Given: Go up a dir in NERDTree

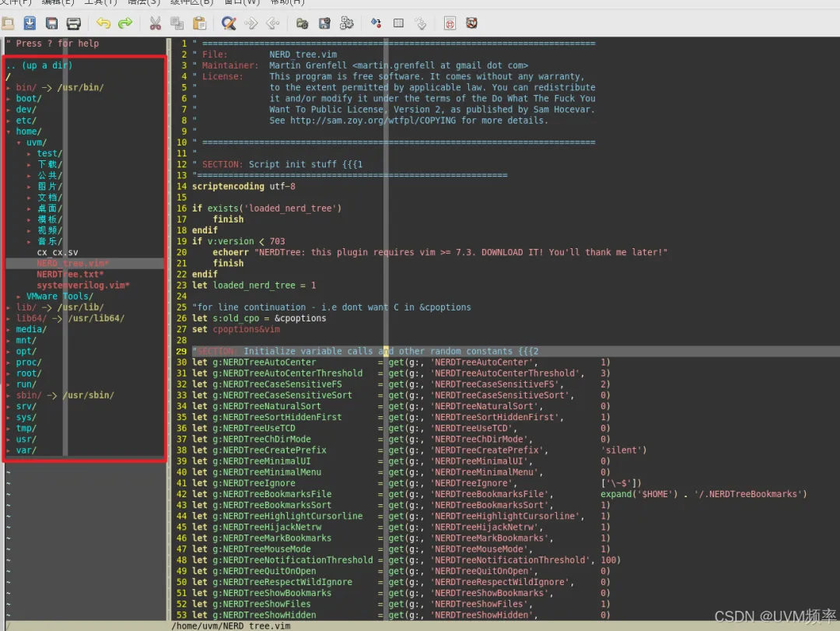Looking at the screenshot, I should pyautogui.click(x=39, y=65).
